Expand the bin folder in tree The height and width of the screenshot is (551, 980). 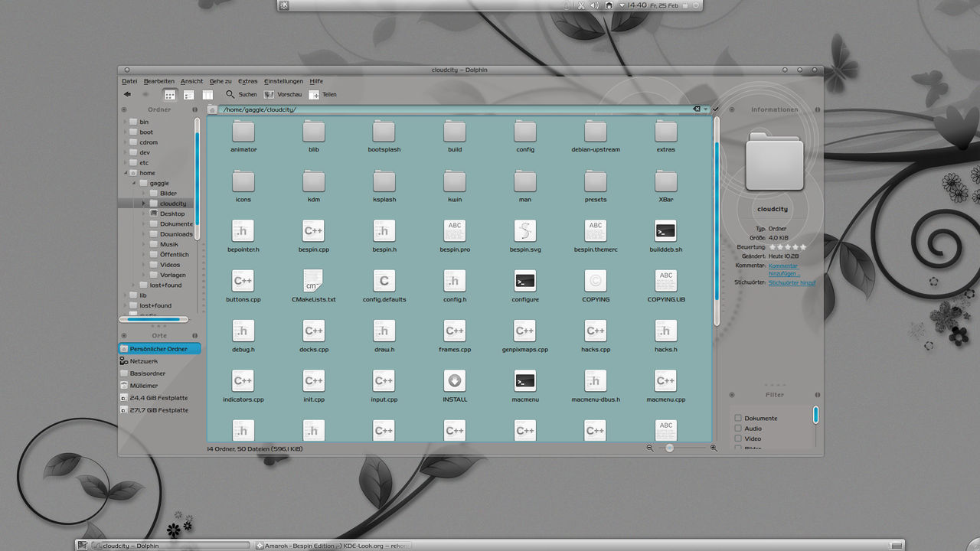pos(124,122)
